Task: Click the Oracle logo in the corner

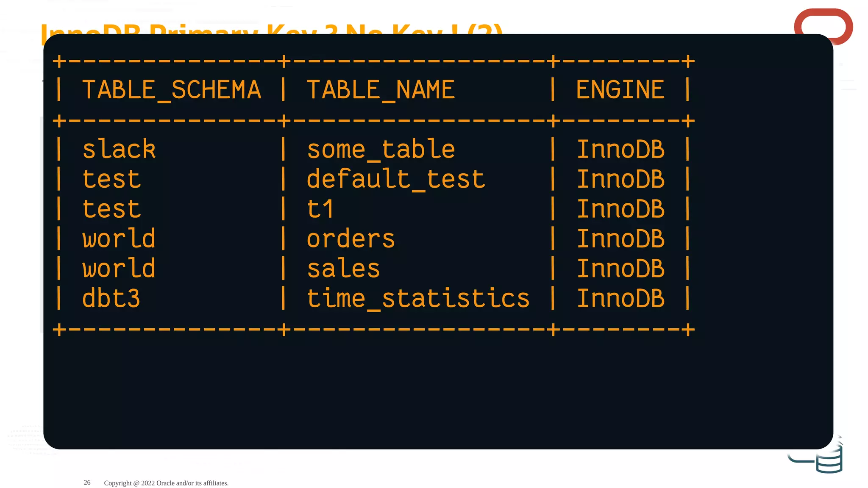Action: pyautogui.click(x=823, y=26)
